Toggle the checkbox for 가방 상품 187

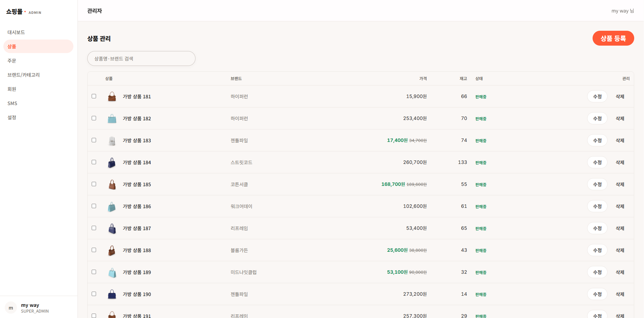click(x=94, y=228)
